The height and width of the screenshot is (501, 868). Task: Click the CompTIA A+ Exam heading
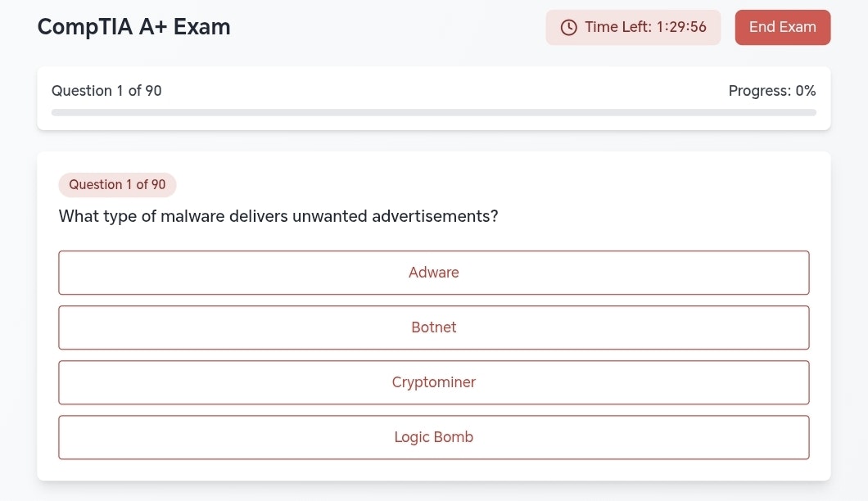[133, 26]
